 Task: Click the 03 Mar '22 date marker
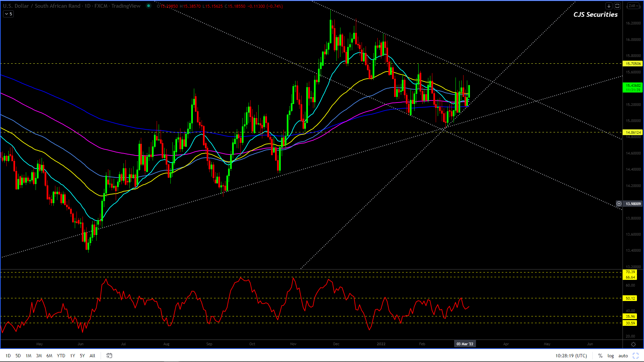pos(465,344)
